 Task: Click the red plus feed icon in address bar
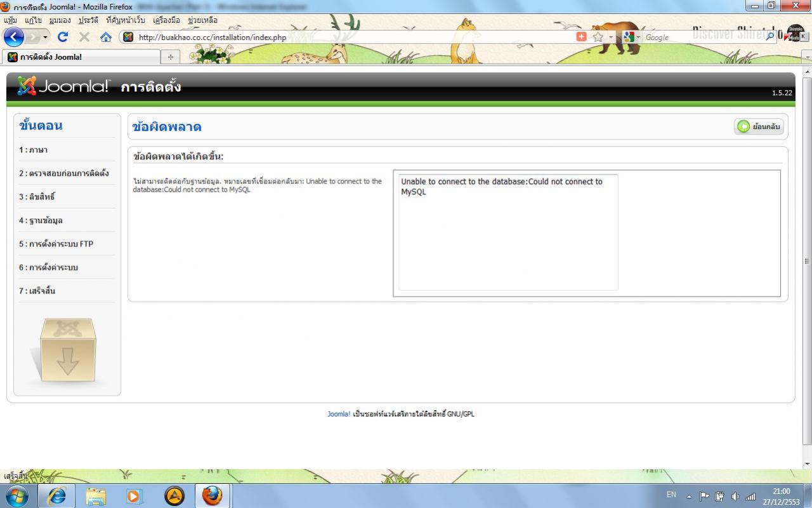(581, 37)
